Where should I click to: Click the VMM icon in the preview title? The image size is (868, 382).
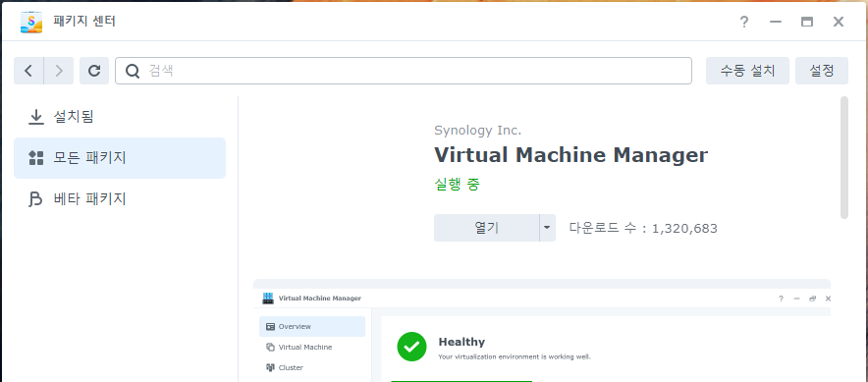pos(268,299)
